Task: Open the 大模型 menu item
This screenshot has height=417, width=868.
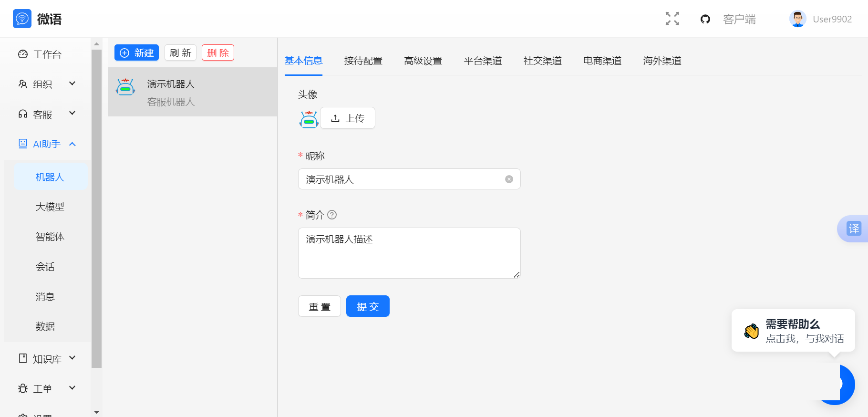Action: 50,207
